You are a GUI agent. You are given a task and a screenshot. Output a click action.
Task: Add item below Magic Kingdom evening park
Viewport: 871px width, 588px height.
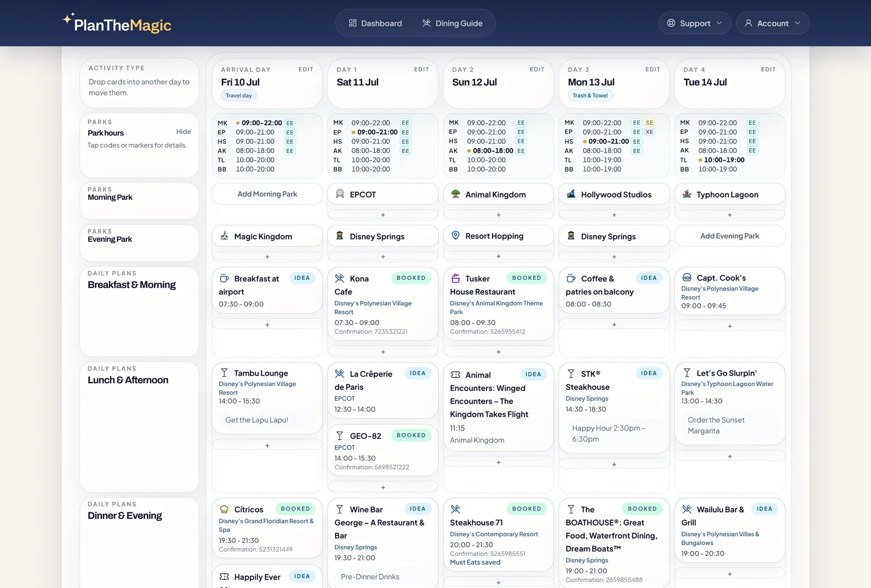pos(267,257)
